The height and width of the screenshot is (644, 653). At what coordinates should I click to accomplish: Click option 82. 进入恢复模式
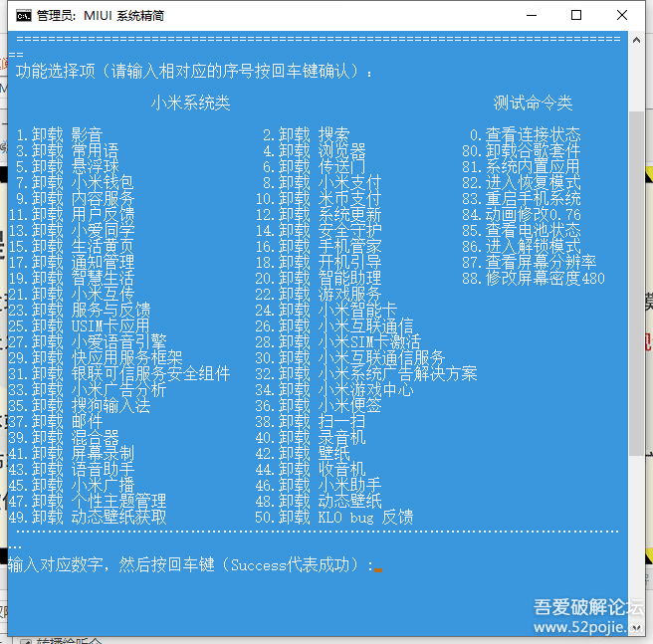click(x=521, y=182)
